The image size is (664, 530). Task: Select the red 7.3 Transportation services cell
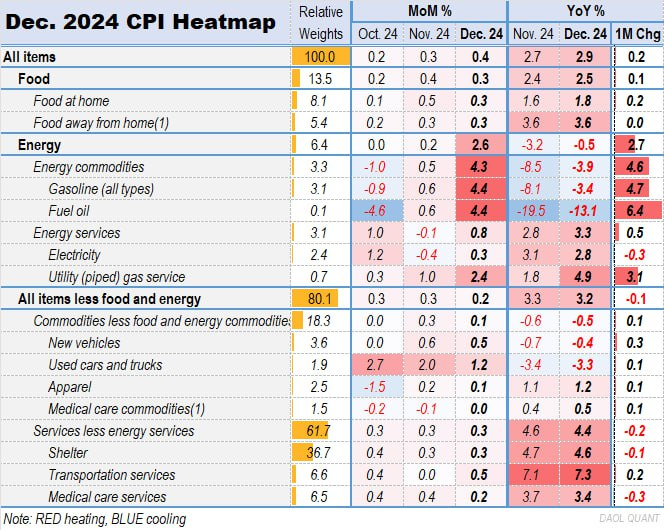585,474
